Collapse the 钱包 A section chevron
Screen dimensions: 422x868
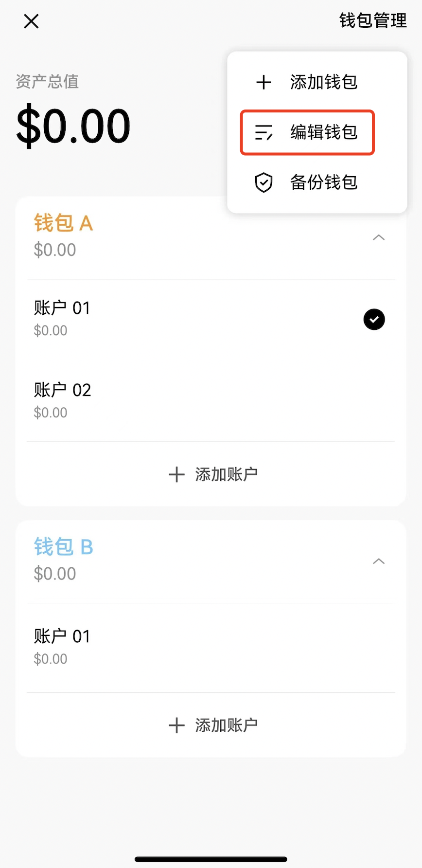[x=379, y=237]
